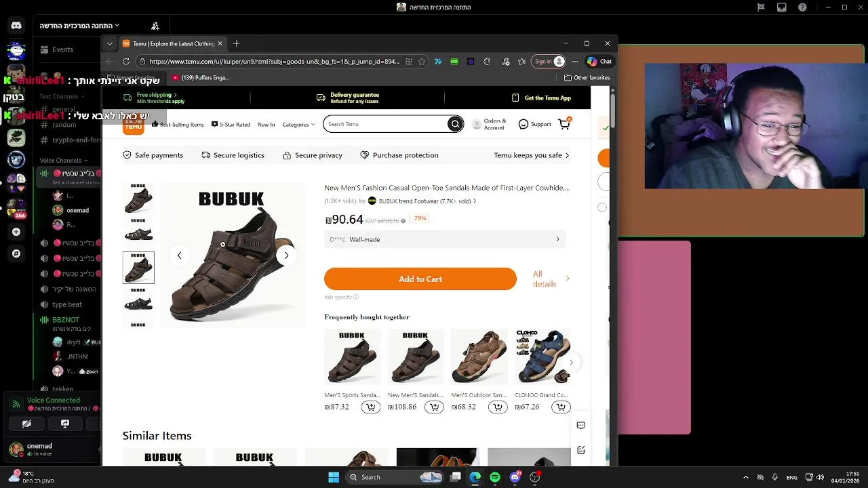Screen dimensions: 868x488
Task: Expand Temu keeps you safe arrow
Action: (567, 155)
